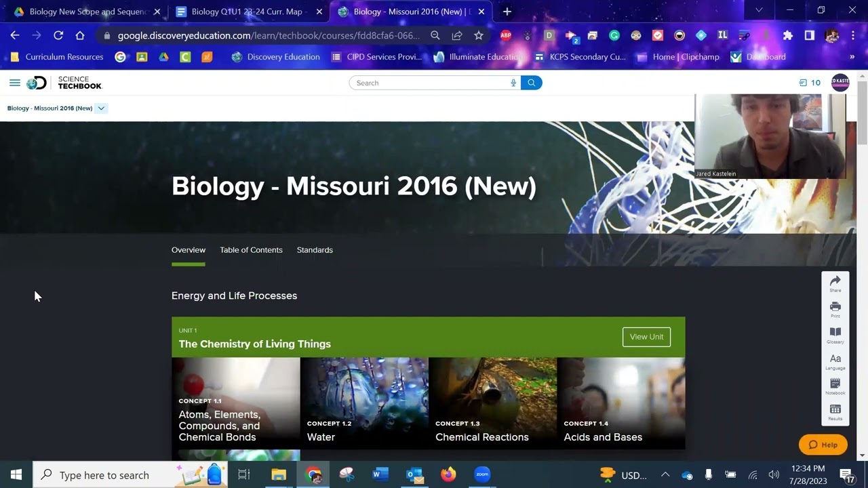Open the Chemical Reactions concept card
868x488 pixels.
(492, 403)
